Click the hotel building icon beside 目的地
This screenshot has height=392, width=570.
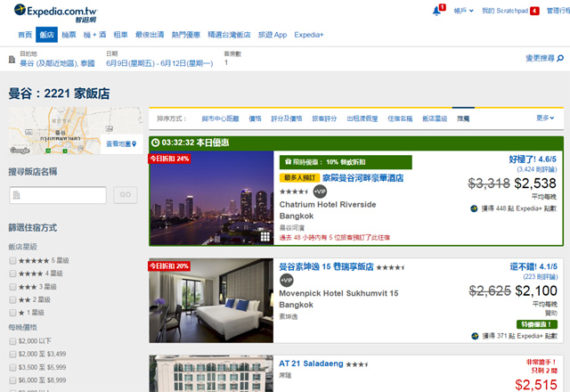(x=12, y=60)
